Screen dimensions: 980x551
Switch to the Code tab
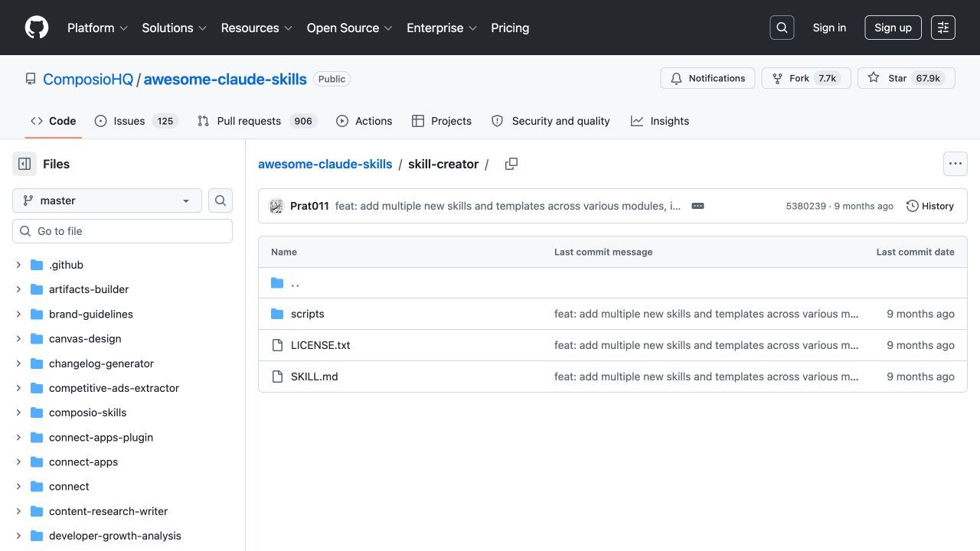click(x=53, y=121)
